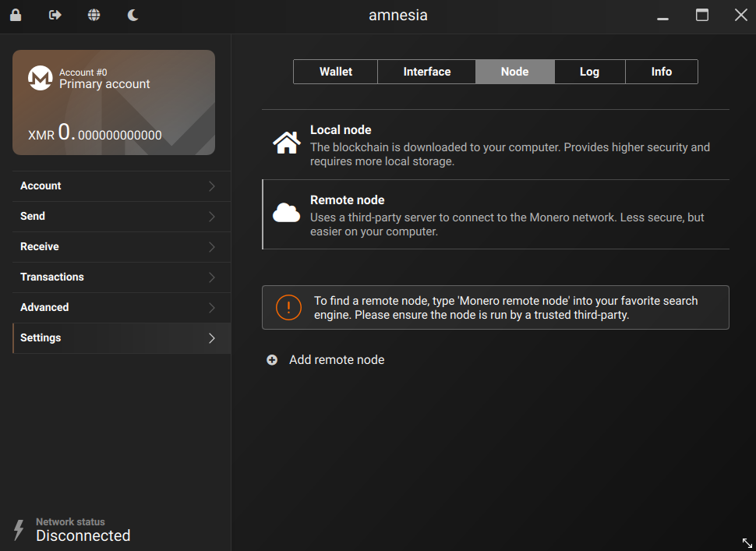Click the Account #0 label
This screenshot has width=756, height=551.
tap(83, 72)
